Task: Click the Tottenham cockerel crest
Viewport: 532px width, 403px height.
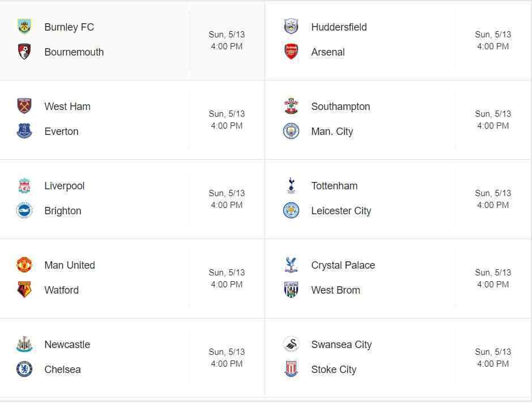Action: coord(291,185)
